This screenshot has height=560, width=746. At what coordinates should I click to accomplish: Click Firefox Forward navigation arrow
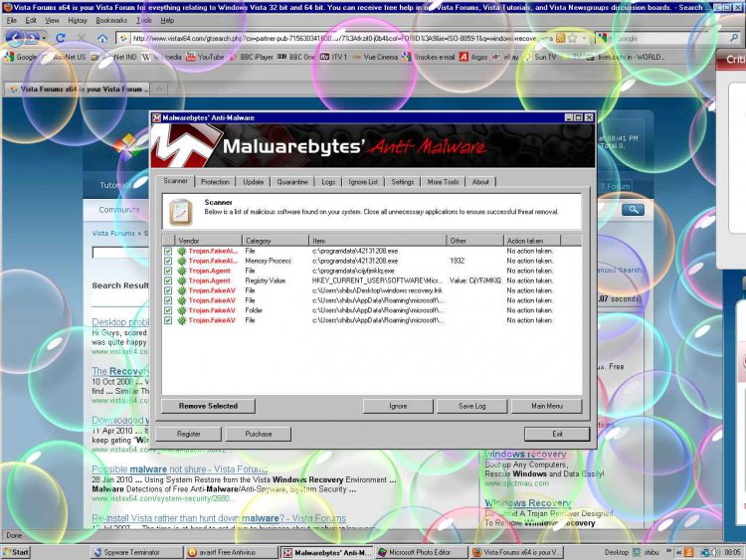point(32,38)
